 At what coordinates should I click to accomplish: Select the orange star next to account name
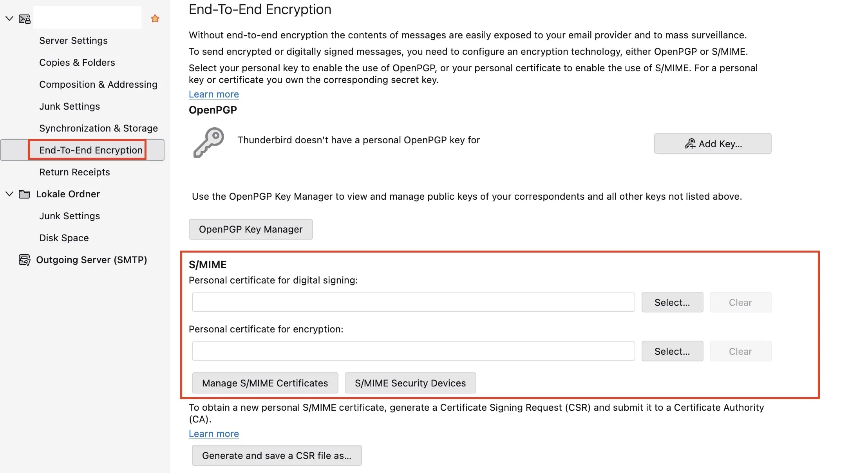155,18
